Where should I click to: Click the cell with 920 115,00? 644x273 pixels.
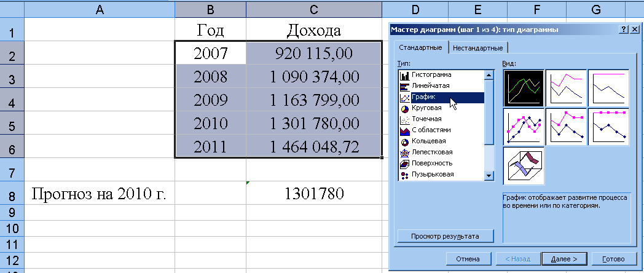point(314,53)
